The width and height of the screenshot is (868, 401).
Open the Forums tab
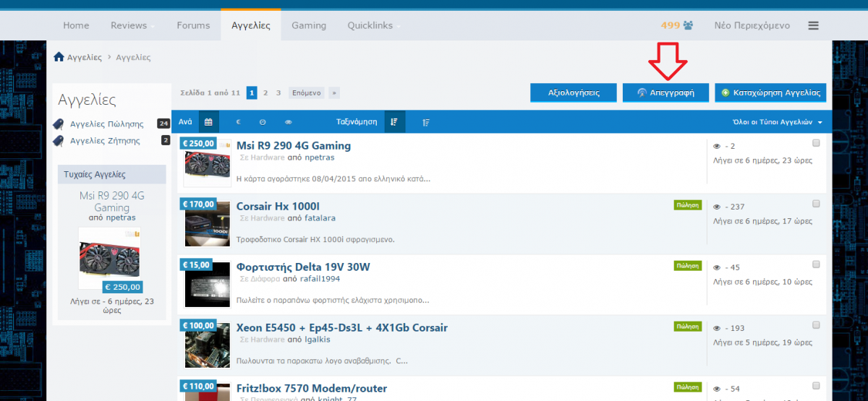193,25
